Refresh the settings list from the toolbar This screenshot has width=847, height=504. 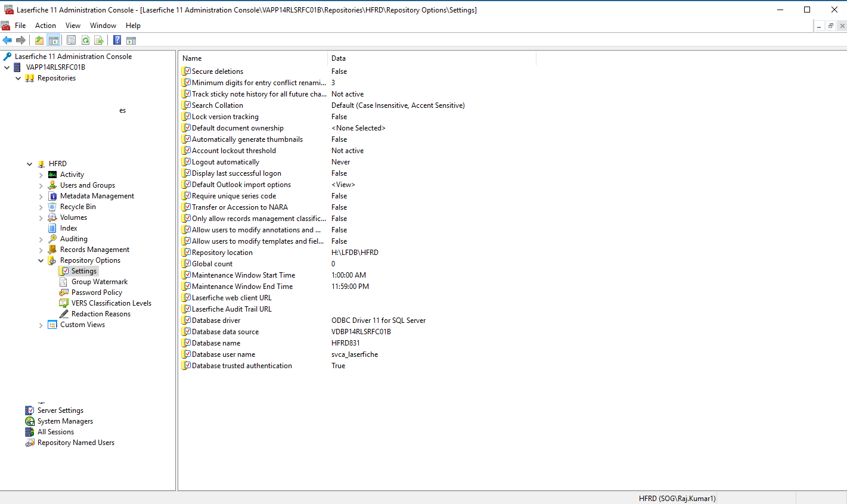[x=85, y=41]
